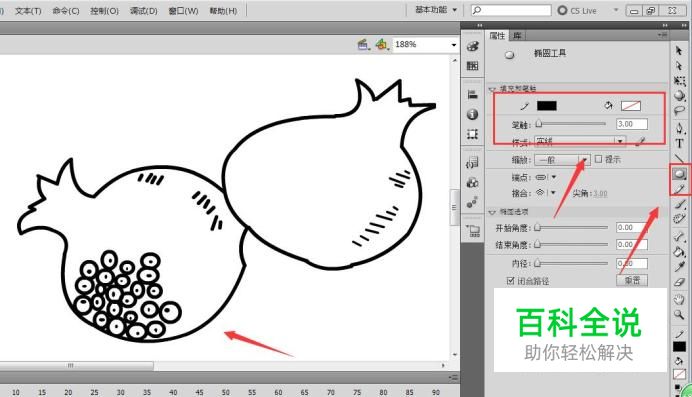Viewport: 692px width, 397px height.
Task: Toggle the 提示 stroke hinting checkbox
Action: click(598, 159)
